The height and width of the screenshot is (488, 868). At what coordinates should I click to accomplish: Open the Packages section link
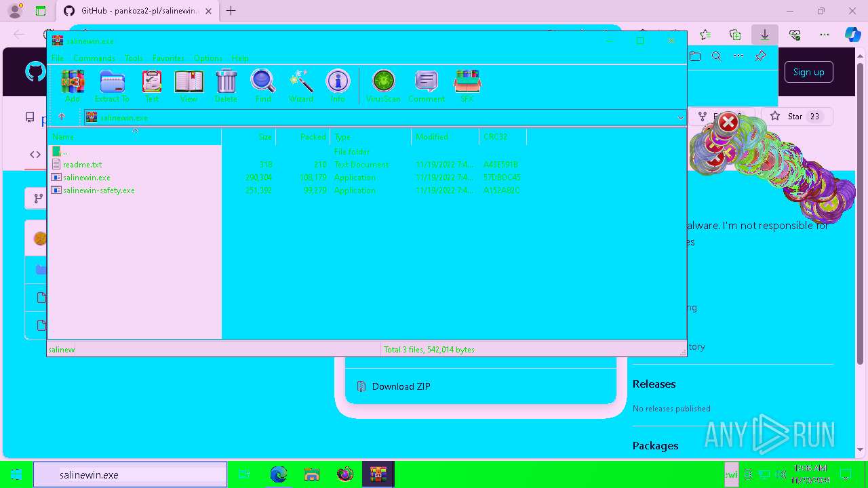pyautogui.click(x=655, y=445)
